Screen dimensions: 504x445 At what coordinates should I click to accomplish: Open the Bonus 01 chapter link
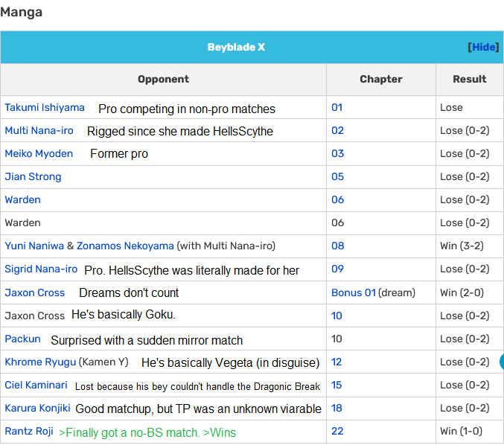(353, 292)
